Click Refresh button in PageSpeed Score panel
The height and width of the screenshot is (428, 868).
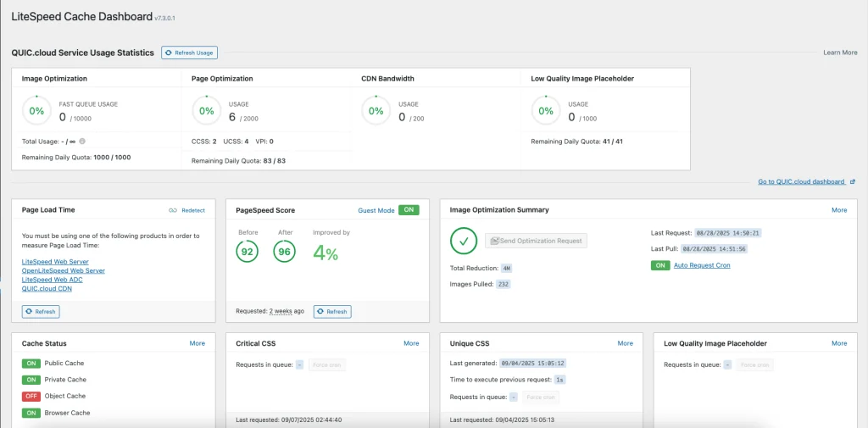tap(332, 312)
